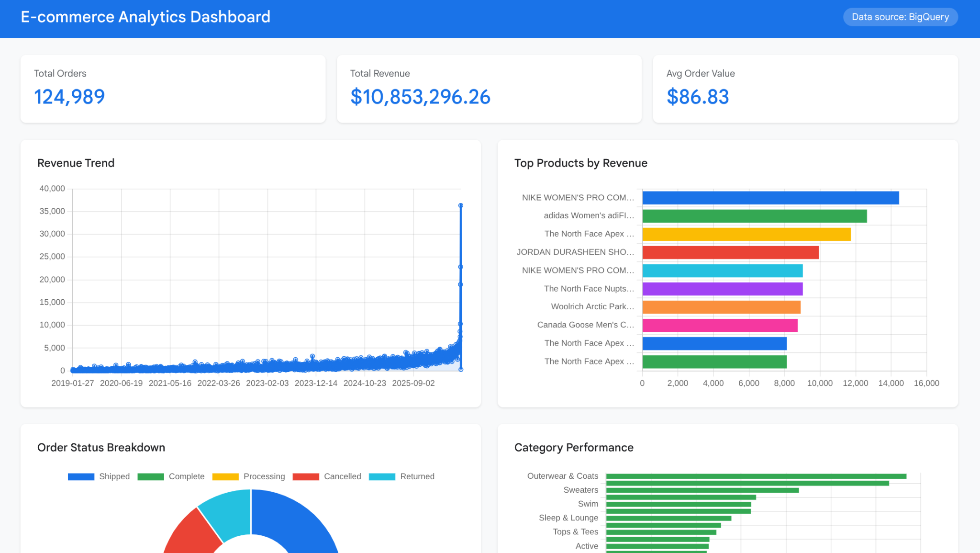Click the 2020-06-19 date axis label
Image resolution: width=980 pixels, height=553 pixels.
pyautogui.click(x=122, y=383)
